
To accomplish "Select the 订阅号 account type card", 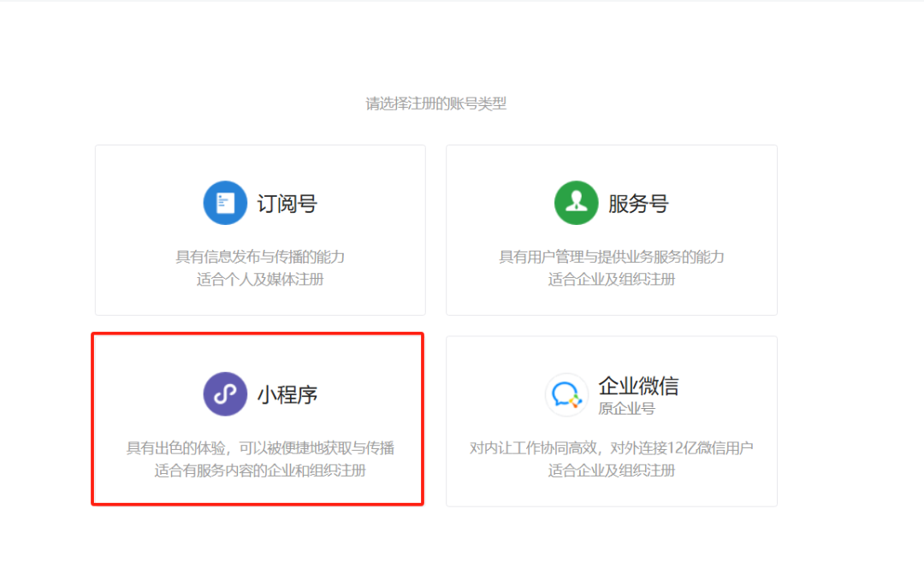I will [x=259, y=229].
